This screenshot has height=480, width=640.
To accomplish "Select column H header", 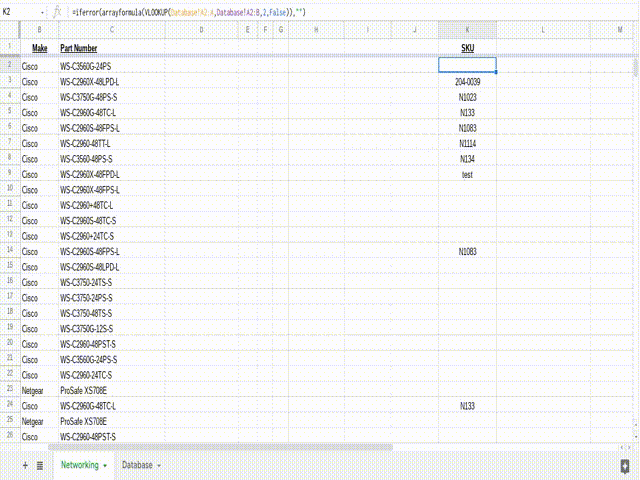I will pos(316,29).
